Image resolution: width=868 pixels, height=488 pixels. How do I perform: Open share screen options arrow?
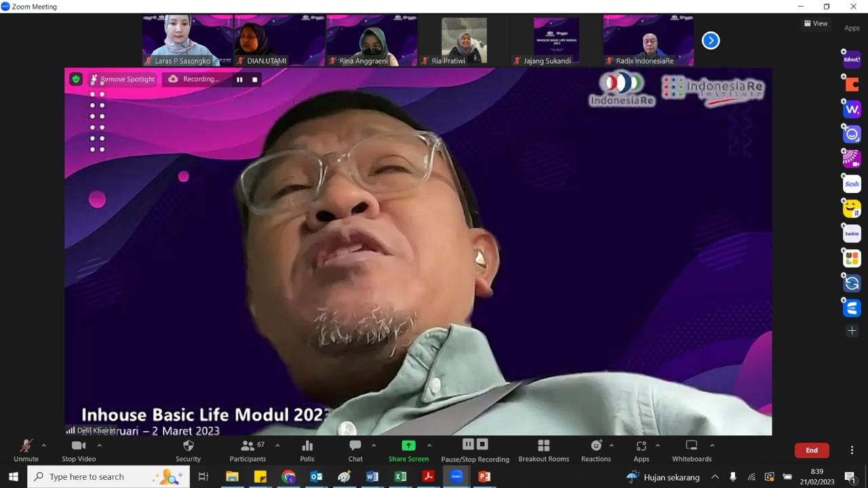[429, 445]
